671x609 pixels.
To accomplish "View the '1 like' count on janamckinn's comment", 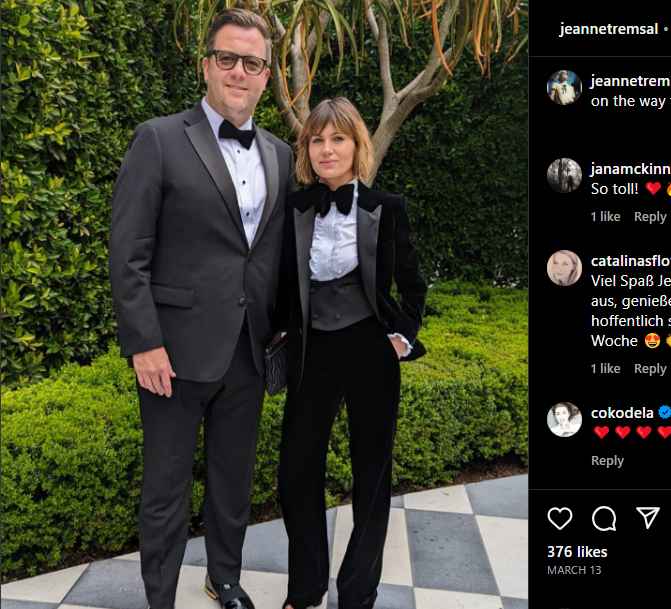I will [x=605, y=216].
